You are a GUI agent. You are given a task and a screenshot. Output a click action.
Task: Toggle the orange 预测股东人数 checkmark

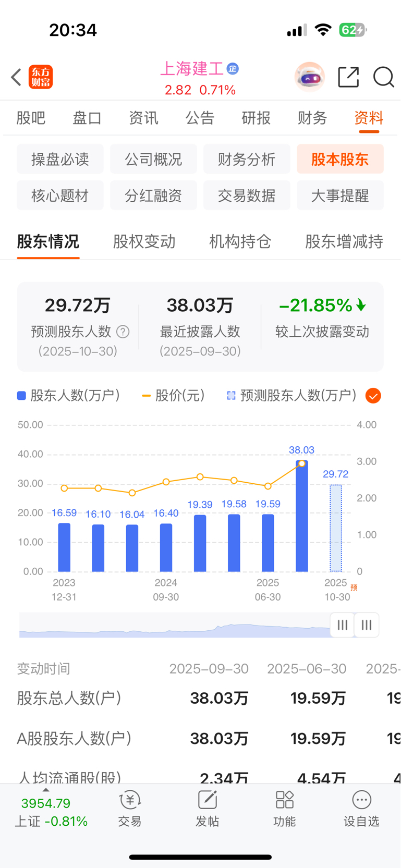click(373, 396)
